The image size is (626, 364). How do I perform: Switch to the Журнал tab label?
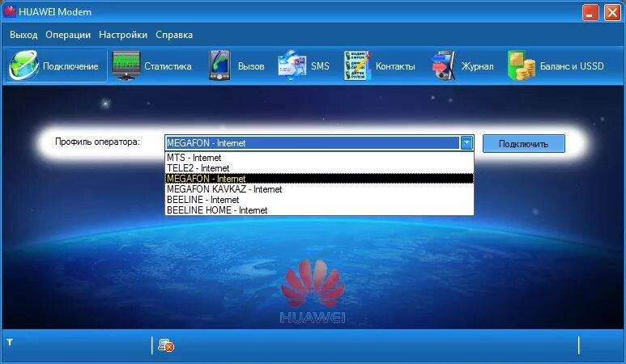(478, 66)
